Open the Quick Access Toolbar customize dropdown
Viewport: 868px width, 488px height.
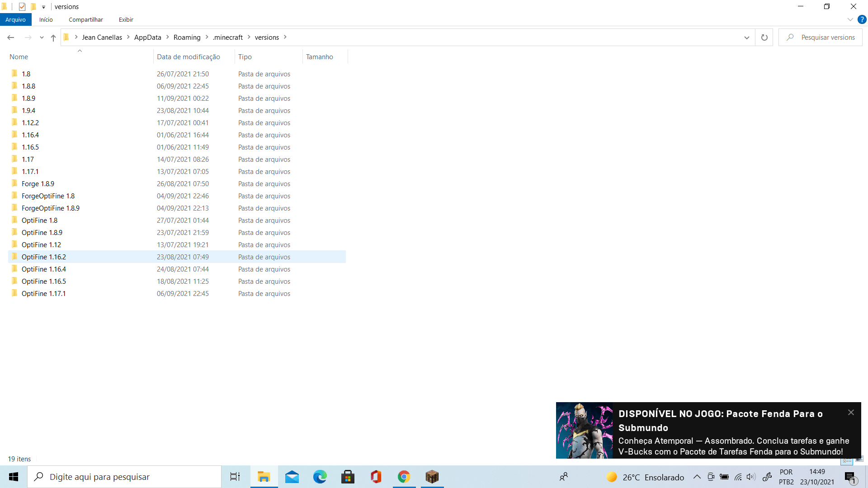(43, 7)
